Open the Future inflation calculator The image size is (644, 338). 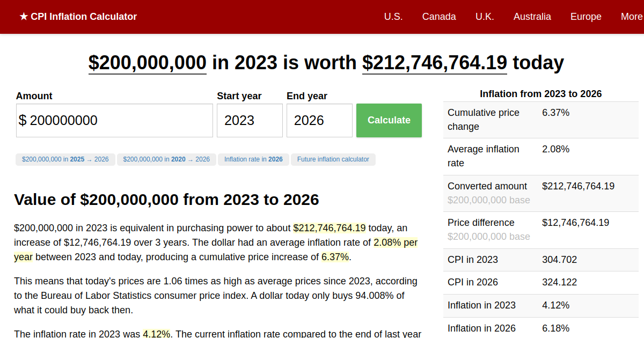click(x=333, y=159)
